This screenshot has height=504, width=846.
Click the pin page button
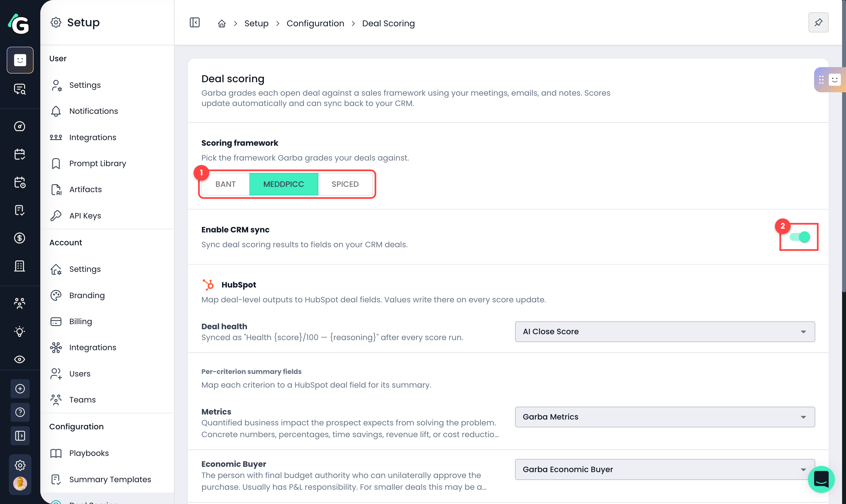[818, 23]
